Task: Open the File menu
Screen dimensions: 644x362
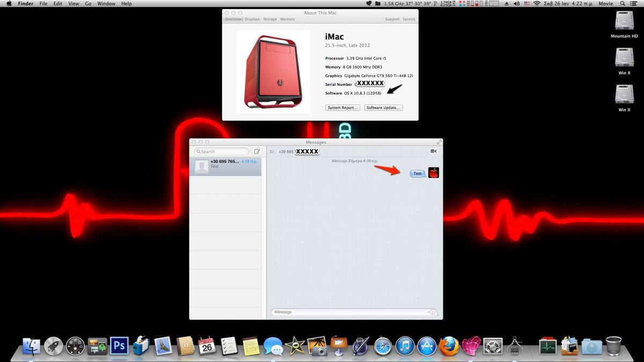Action: pos(43,3)
